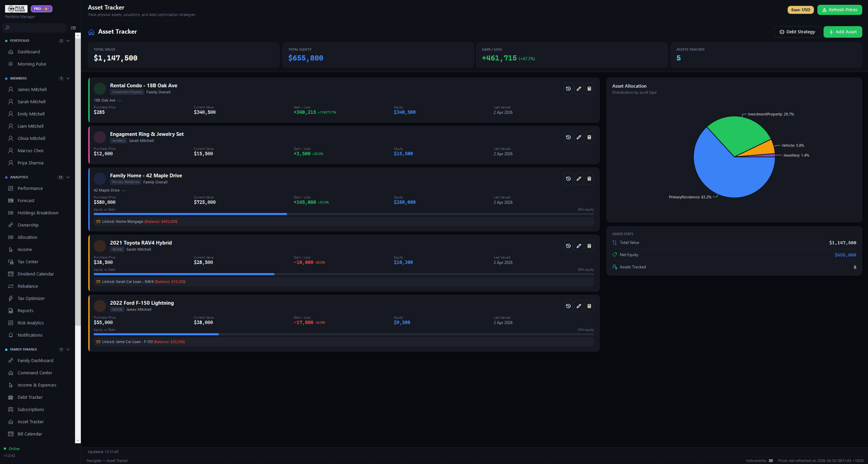The width and height of the screenshot is (868, 464).
Task: Click the Notifications bell icon
Action: pyautogui.click(x=11, y=335)
